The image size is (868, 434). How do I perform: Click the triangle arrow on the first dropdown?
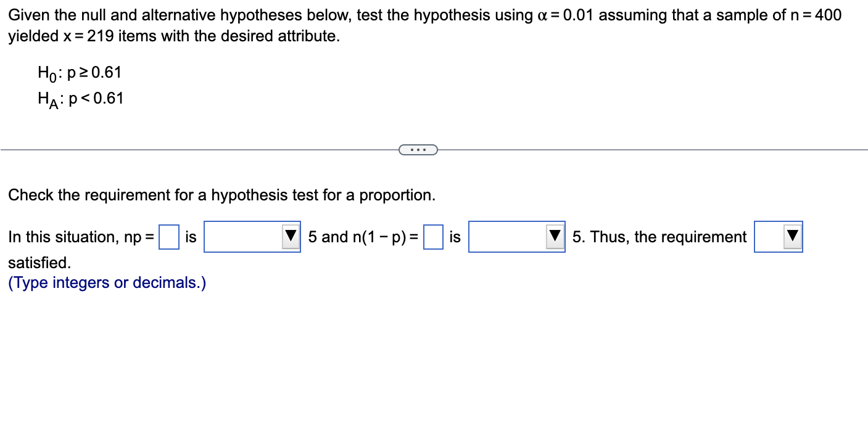point(291,237)
